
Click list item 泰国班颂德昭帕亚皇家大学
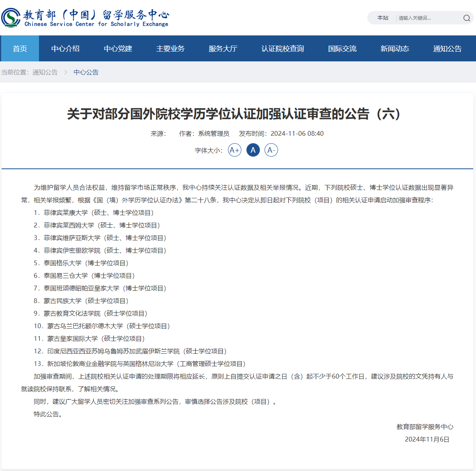[100, 288]
